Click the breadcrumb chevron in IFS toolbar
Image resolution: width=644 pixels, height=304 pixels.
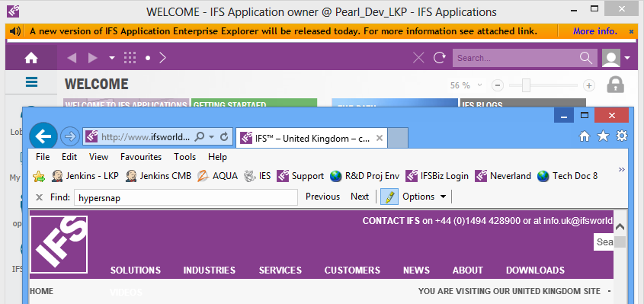(x=162, y=58)
